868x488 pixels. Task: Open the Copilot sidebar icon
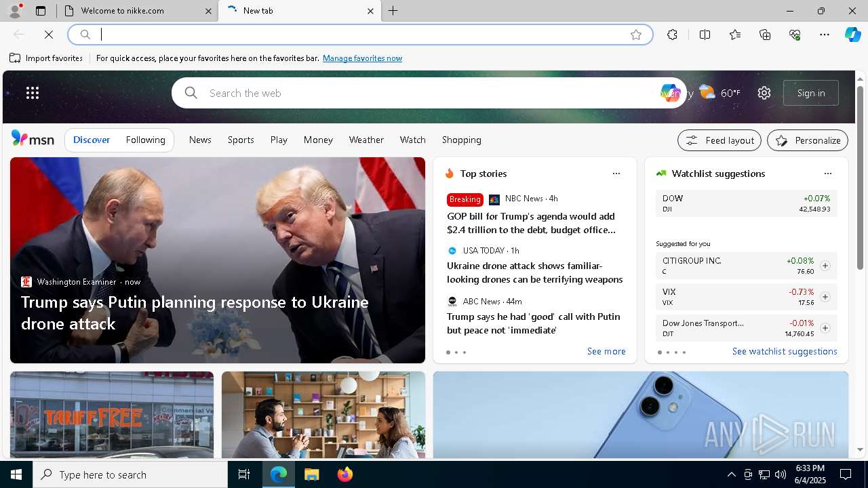click(852, 35)
